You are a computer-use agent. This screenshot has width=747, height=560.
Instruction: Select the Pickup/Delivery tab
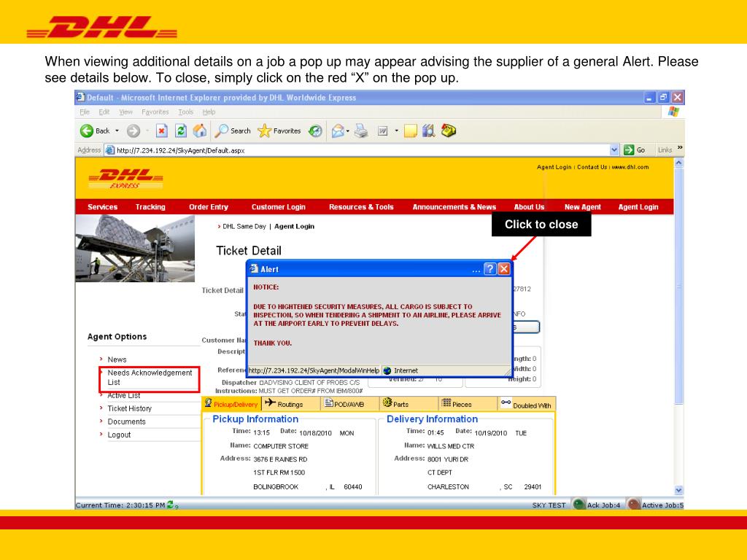[x=231, y=403]
